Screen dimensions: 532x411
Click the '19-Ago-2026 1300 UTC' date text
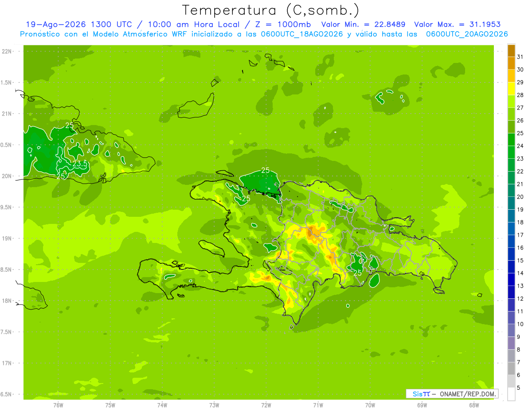(83, 25)
